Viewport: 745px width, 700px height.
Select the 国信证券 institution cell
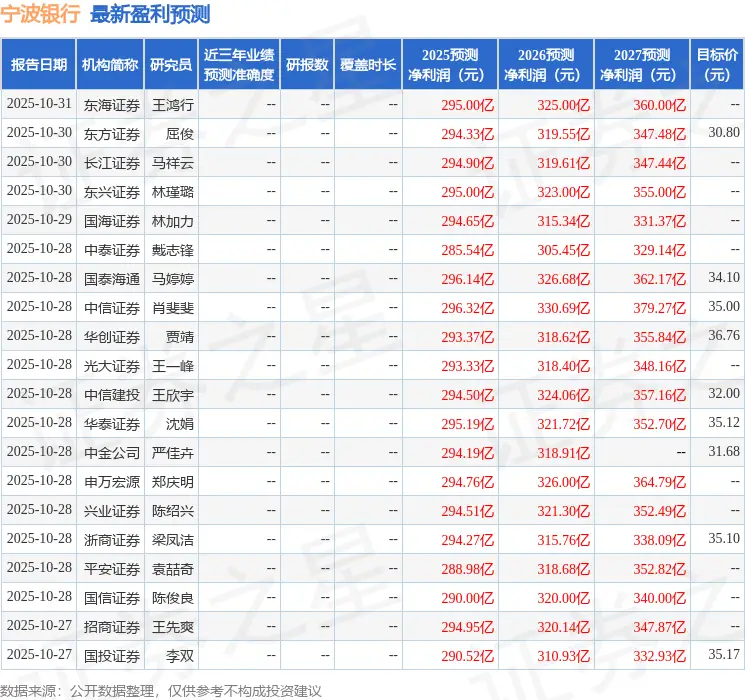coord(112,598)
